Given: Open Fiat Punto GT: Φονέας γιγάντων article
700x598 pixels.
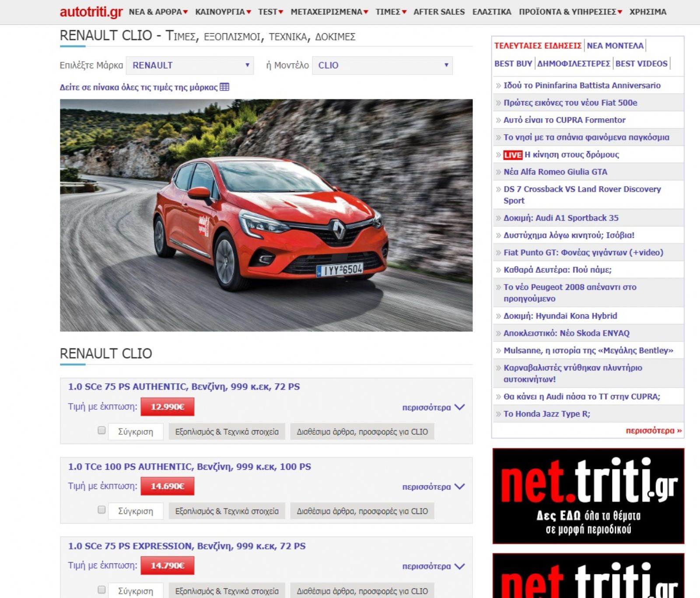Looking at the screenshot, I should coord(583,253).
